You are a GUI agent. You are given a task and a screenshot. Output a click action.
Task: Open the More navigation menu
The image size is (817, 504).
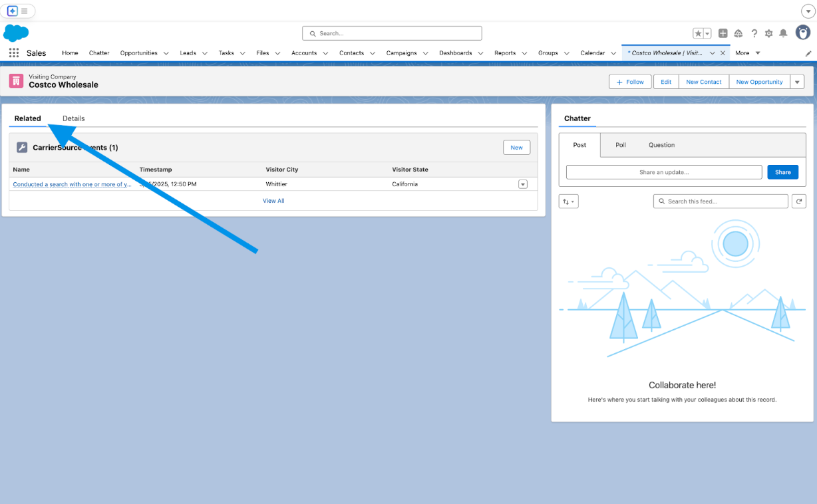tap(748, 53)
